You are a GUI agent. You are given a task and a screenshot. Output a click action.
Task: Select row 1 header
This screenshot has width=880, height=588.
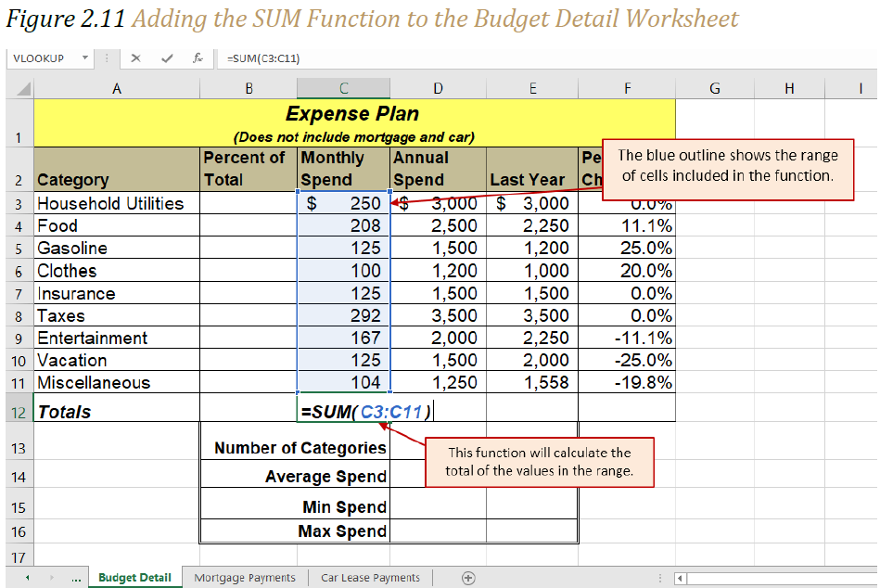coord(19,123)
